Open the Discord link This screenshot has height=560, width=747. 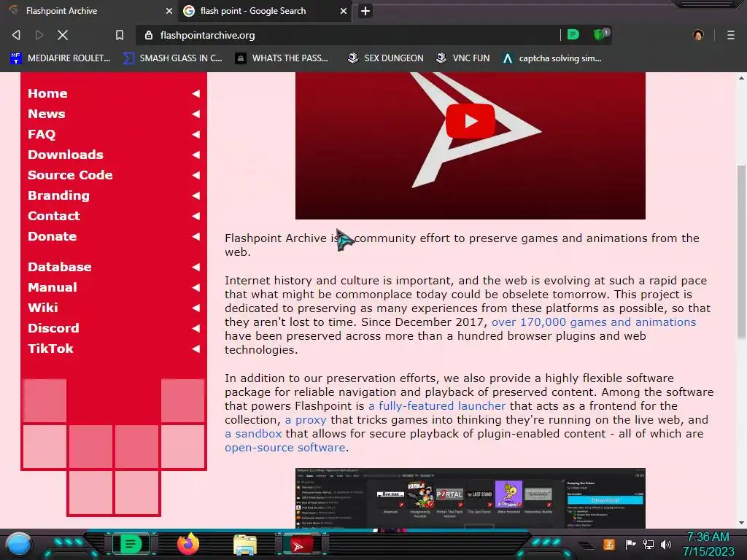53,329
